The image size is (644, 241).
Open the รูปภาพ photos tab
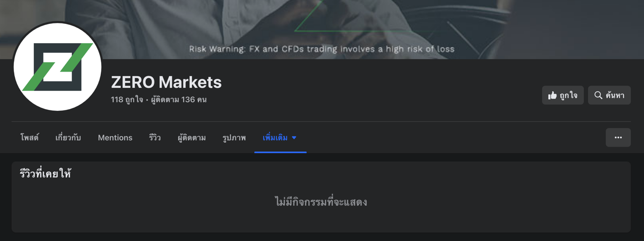pos(234,137)
